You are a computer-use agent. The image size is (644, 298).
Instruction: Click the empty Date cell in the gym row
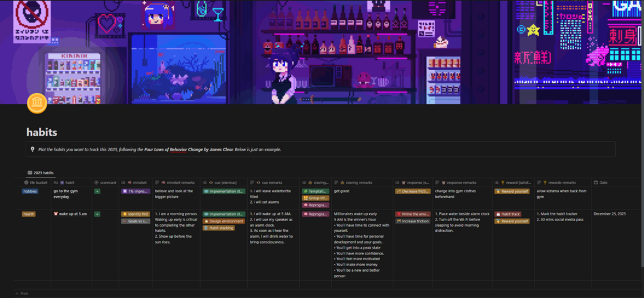(616, 198)
